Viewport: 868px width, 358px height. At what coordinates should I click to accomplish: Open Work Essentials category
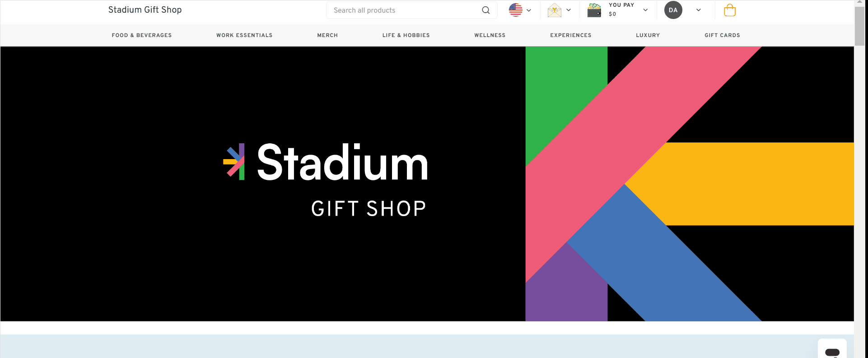click(x=244, y=35)
